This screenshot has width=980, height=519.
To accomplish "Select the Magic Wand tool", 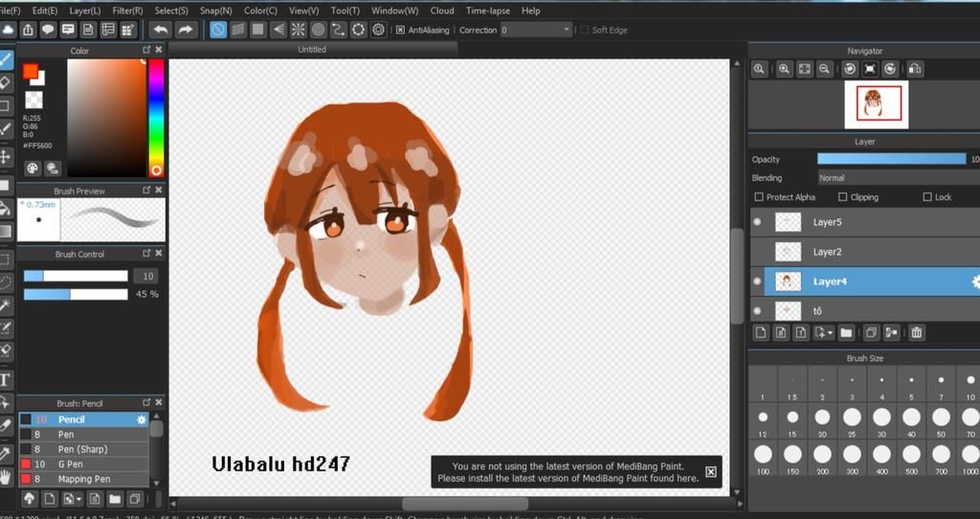I will point(6,305).
